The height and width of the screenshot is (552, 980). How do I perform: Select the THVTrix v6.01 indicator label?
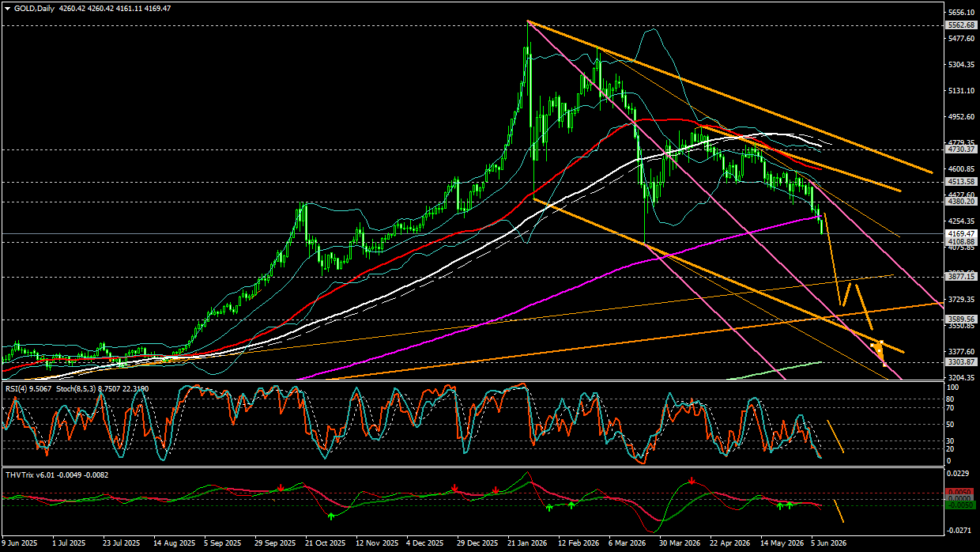(30, 475)
